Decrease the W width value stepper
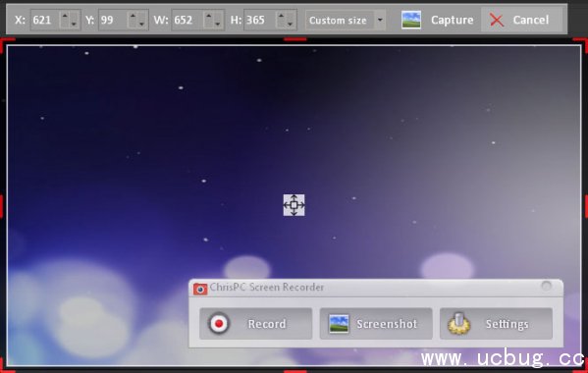This screenshot has width=588, height=373. [x=218, y=24]
